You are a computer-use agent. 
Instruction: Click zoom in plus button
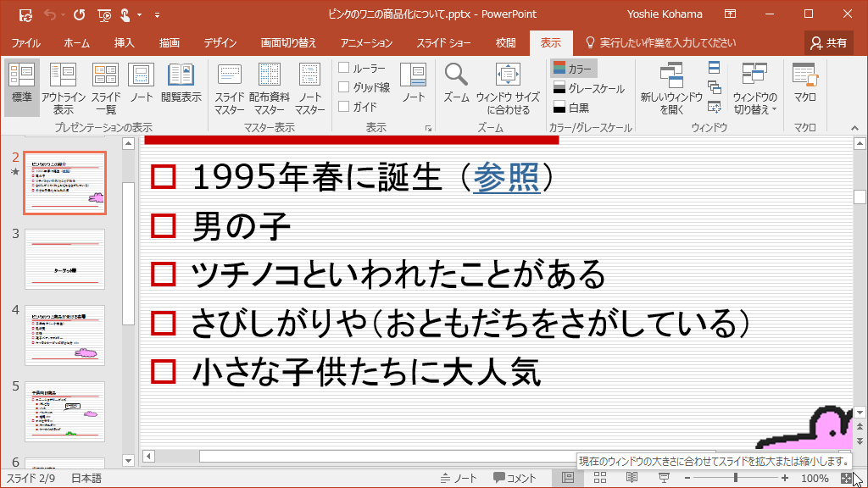tap(784, 478)
